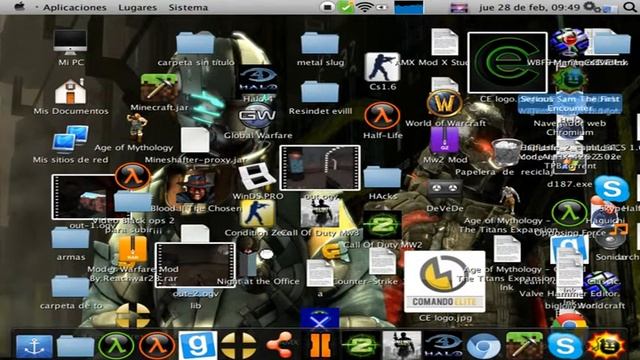Click the dock anchor icon
The image size is (640, 360).
[x=34, y=346]
